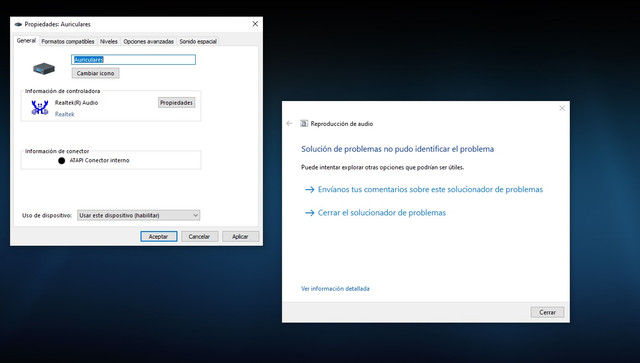The image size is (640, 363).
Task: Click the Reproducción de audio icon
Action: coord(304,123)
